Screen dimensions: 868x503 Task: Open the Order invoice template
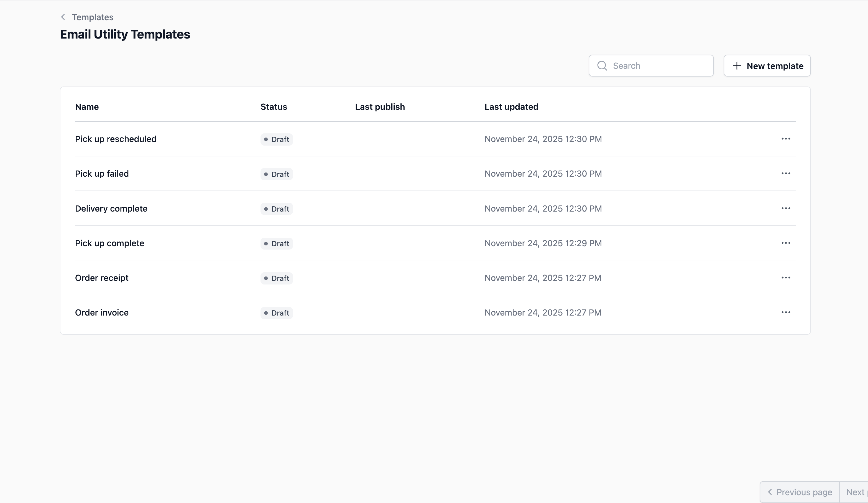pyautogui.click(x=102, y=313)
